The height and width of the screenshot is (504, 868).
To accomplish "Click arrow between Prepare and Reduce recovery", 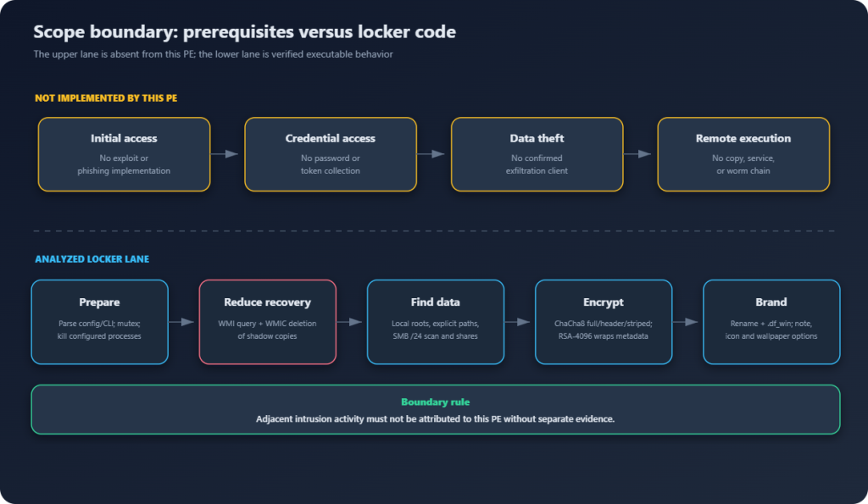I will [181, 321].
